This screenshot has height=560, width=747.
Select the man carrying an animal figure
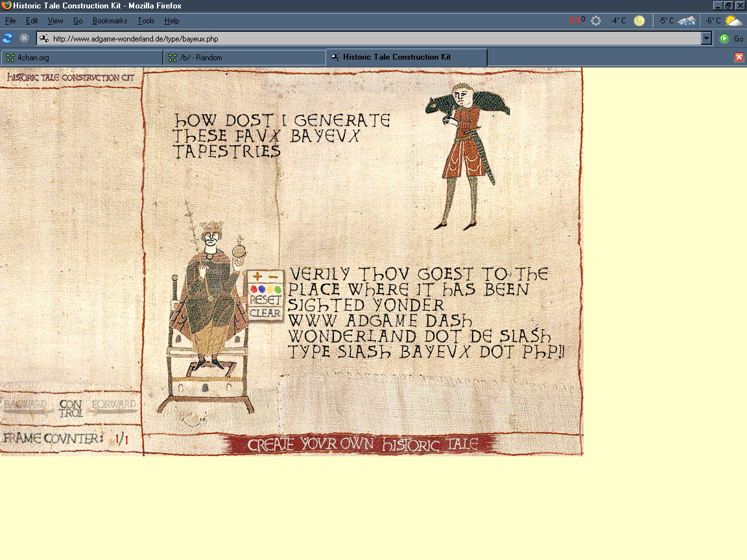(466, 156)
